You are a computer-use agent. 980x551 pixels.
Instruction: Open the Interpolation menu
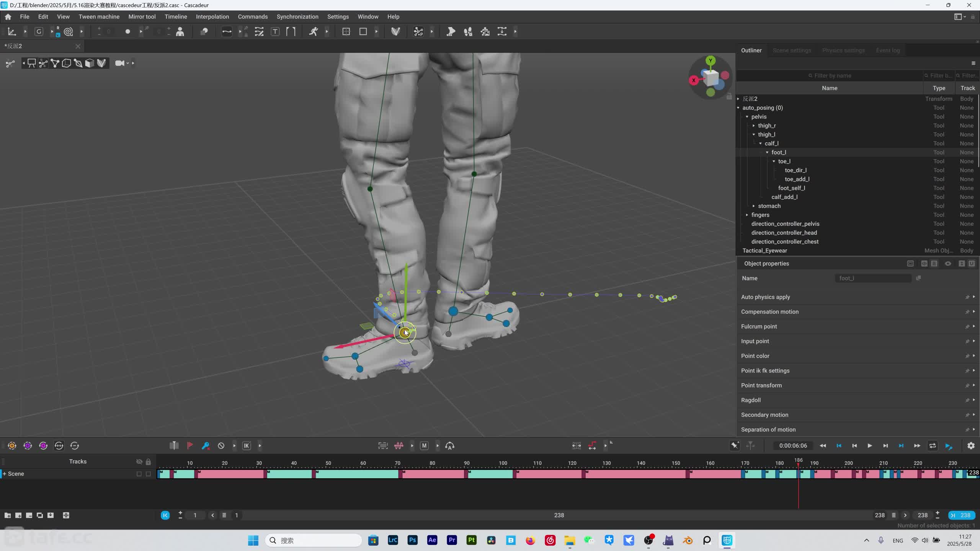212,17
